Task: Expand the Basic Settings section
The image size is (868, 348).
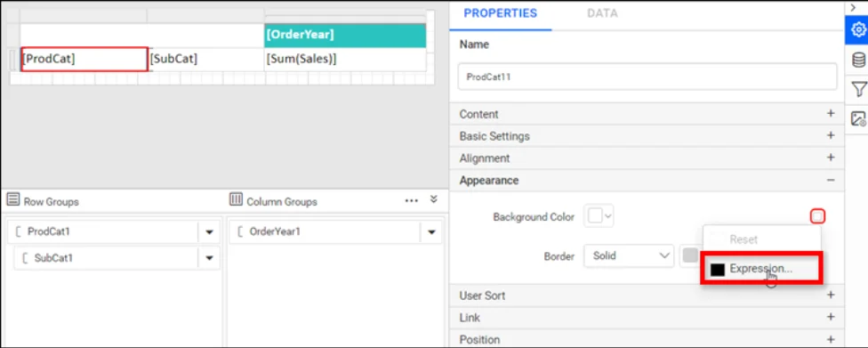Action: pos(647,136)
